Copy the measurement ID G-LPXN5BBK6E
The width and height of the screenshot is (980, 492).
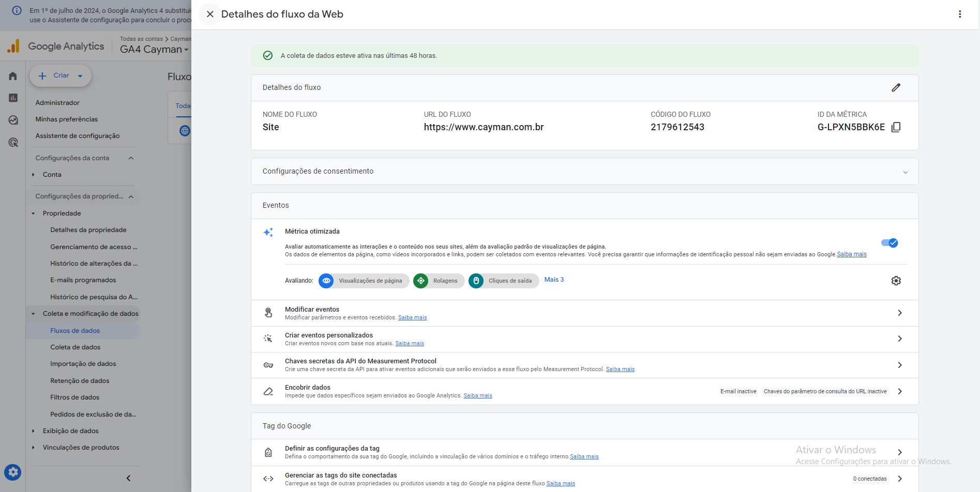896,127
